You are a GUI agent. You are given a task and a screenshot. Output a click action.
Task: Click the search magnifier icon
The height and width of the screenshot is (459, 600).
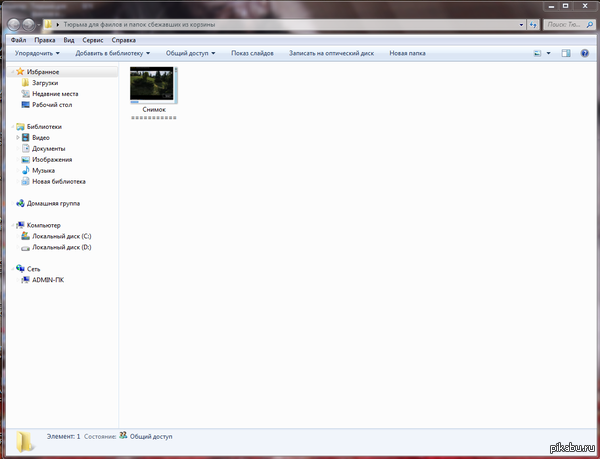click(590, 24)
